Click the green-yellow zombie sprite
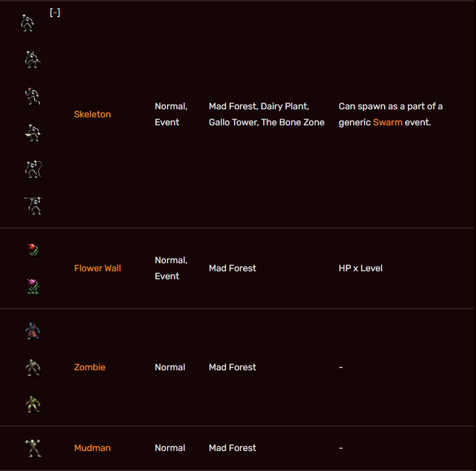This screenshot has width=476, height=471. point(33,404)
